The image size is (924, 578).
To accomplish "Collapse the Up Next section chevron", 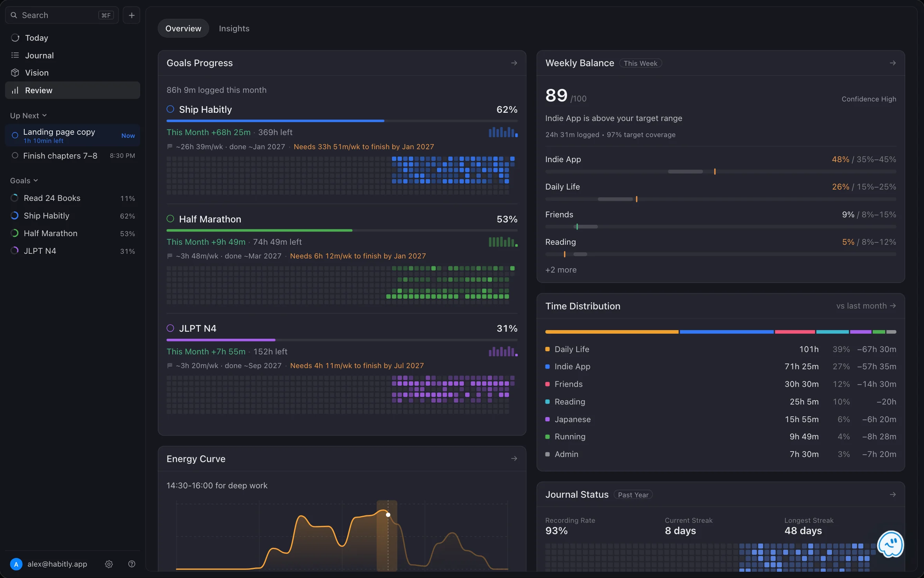I will coord(44,116).
